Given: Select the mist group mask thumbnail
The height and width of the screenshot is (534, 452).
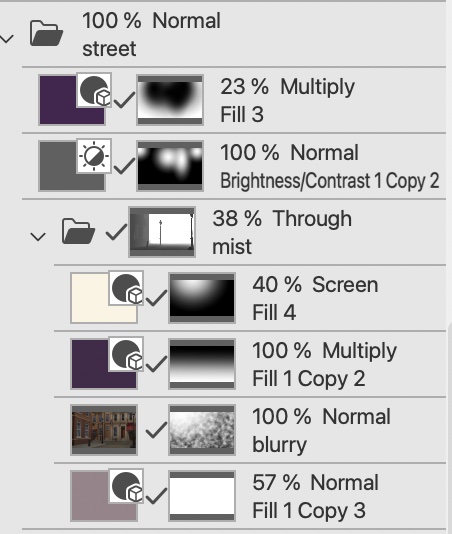Looking at the screenshot, I should click(x=162, y=232).
